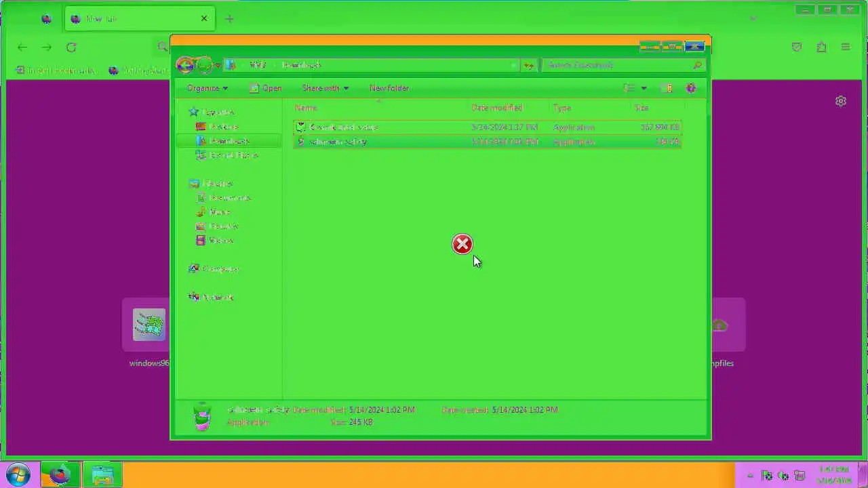Switch to Firefox on the taskbar

(x=59, y=474)
